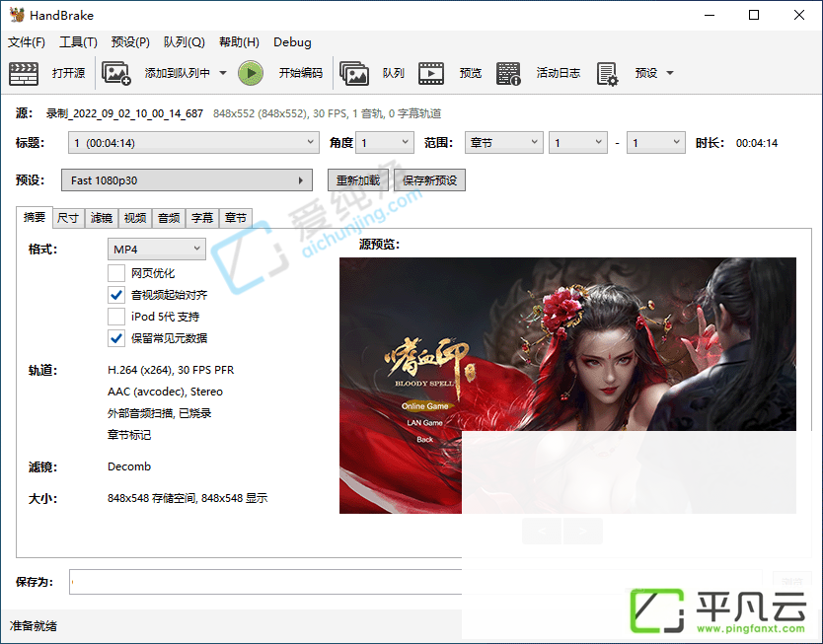The image size is (823, 644).
Task: Open the Fast 1080p30 preset selector
Action: point(187,180)
